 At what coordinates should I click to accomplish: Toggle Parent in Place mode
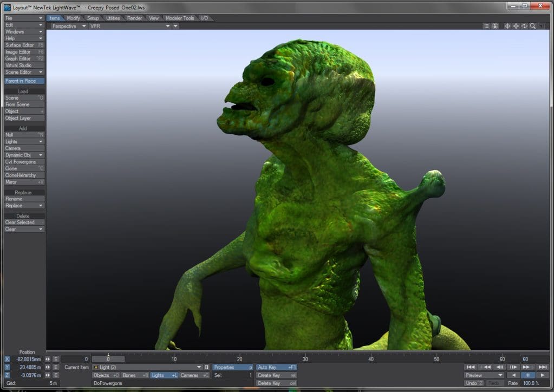click(24, 81)
